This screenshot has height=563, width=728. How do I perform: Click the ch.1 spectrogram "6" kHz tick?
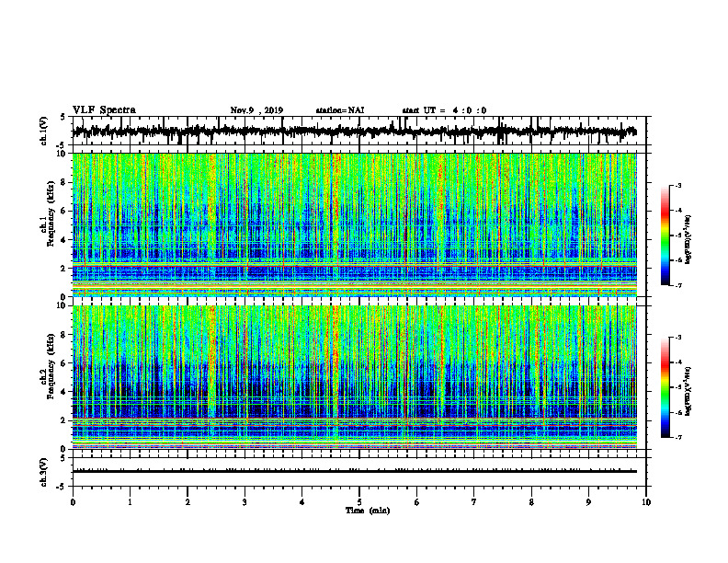click(64, 211)
